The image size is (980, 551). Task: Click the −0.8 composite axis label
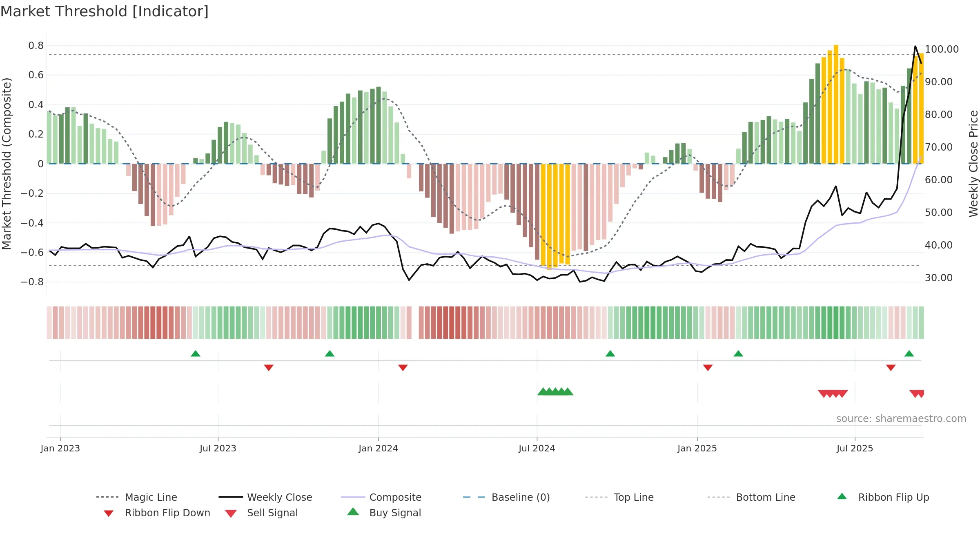(32, 282)
